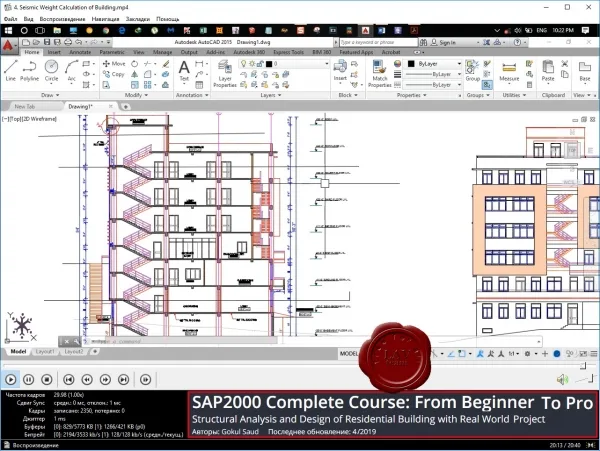Open the Навигация menu of the player

click(x=105, y=19)
